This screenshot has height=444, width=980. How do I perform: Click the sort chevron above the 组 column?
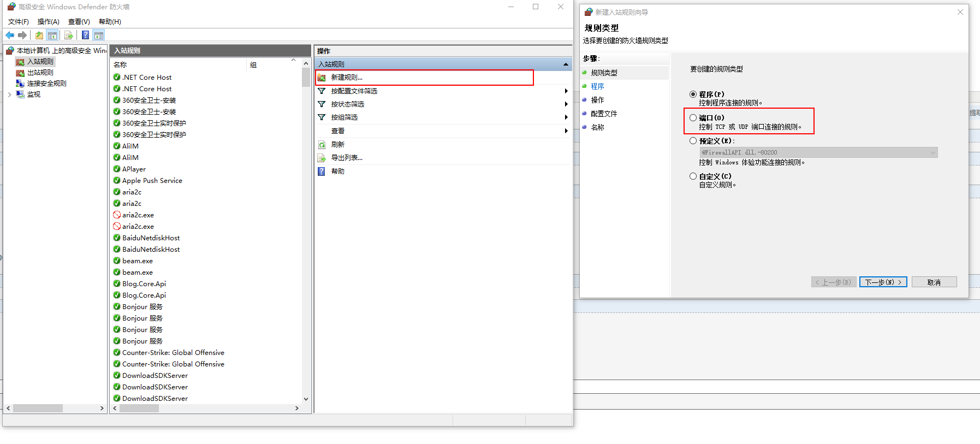click(293, 60)
